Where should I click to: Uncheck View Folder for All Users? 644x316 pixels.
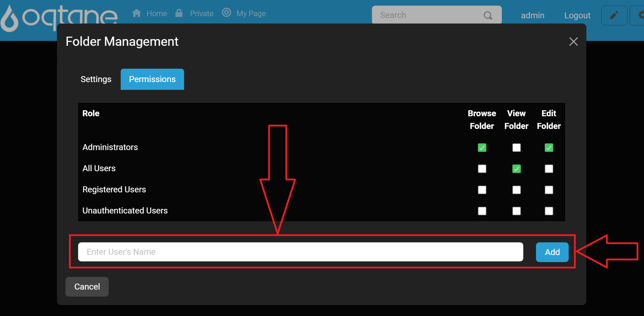point(517,169)
